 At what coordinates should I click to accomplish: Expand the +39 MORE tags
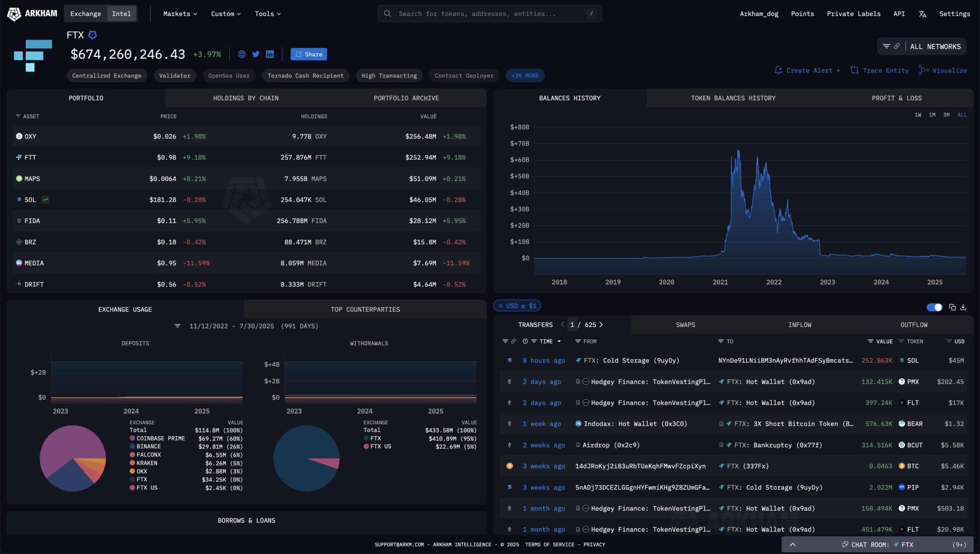pos(525,75)
